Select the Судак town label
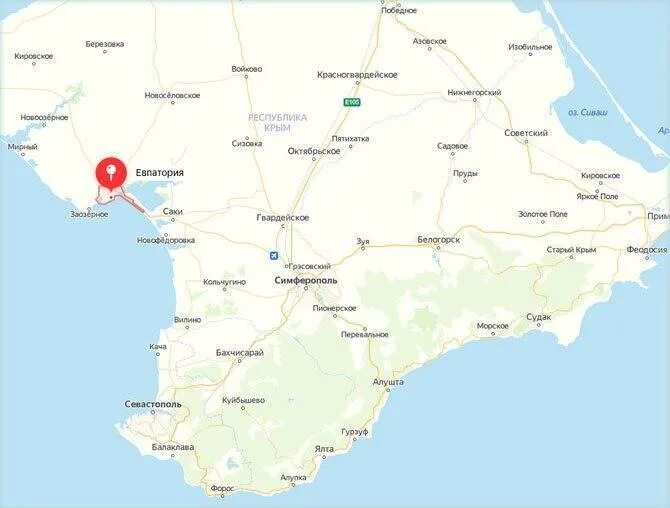Image resolution: width=670 pixels, height=508 pixels. click(538, 317)
